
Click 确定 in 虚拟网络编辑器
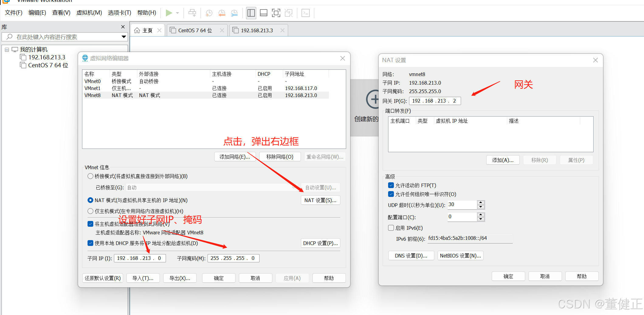(219, 278)
